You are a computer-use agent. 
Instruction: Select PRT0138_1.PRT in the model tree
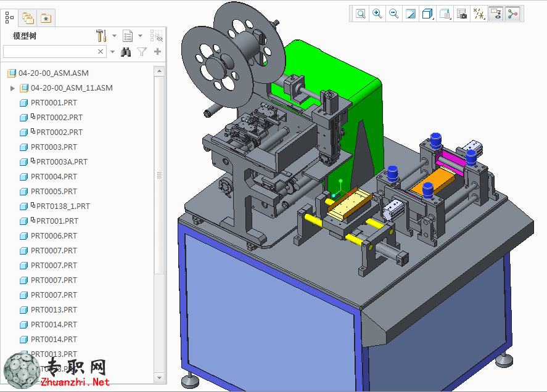click(63, 206)
